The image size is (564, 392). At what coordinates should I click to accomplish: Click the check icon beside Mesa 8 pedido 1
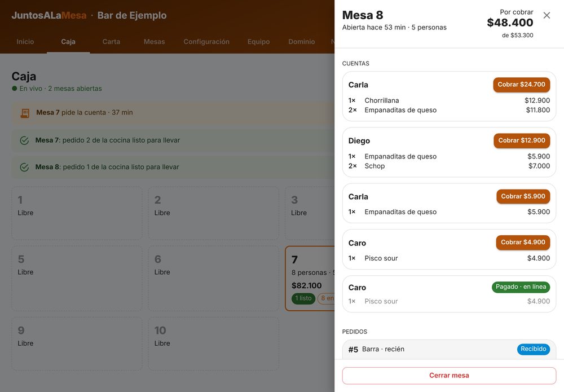point(24,167)
